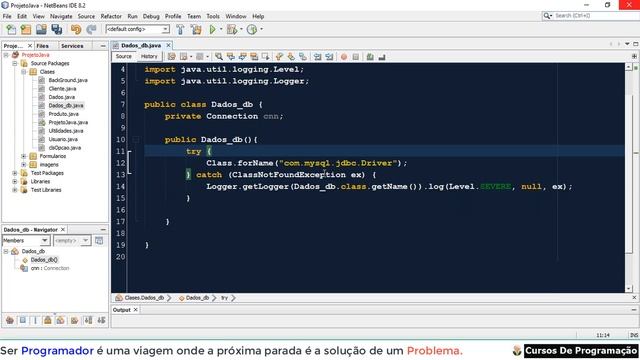Open the File menu
Viewport: 640px width, 360px height.
pyautogui.click(x=7, y=16)
